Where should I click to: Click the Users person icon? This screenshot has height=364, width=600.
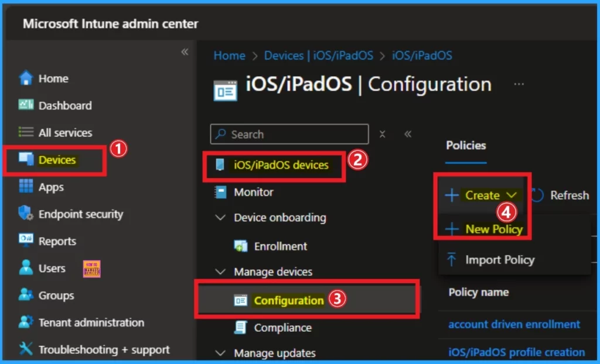tap(26, 267)
